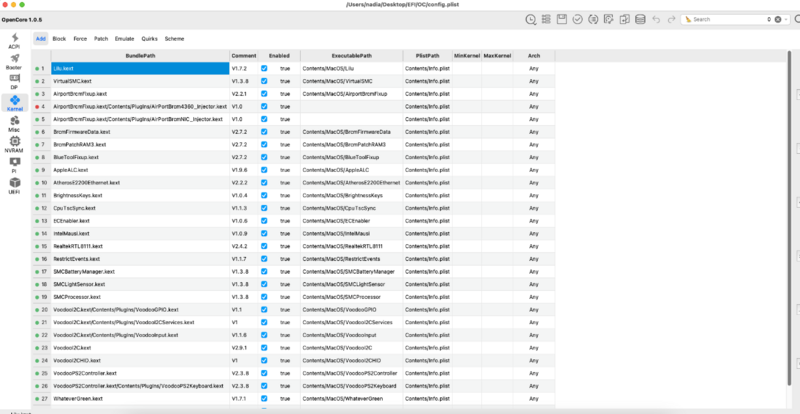The width and height of the screenshot is (800, 414).
Task: Toggle Enabled checkbox for AppleALC.kext
Action: pos(264,170)
